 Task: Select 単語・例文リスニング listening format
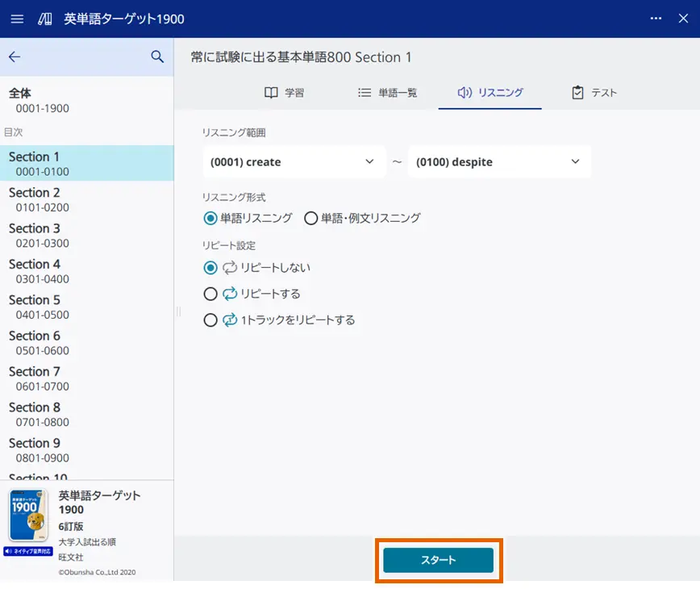[x=310, y=217]
